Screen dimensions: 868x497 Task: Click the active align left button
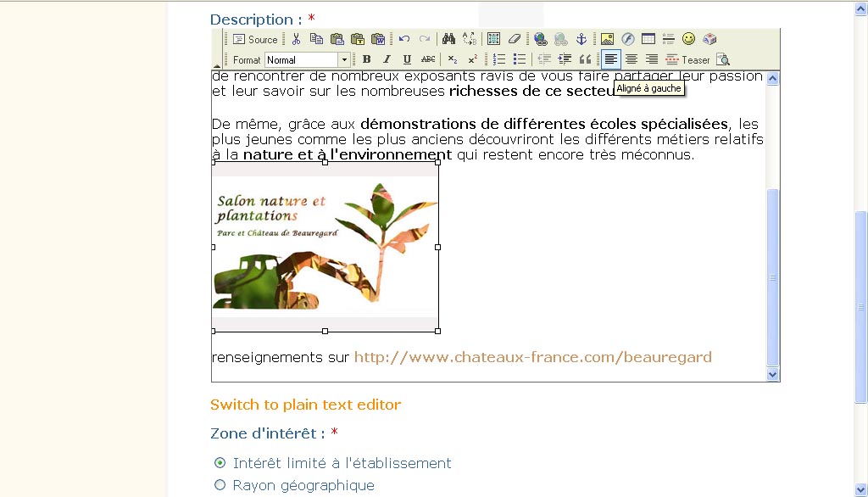[x=610, y=59]
